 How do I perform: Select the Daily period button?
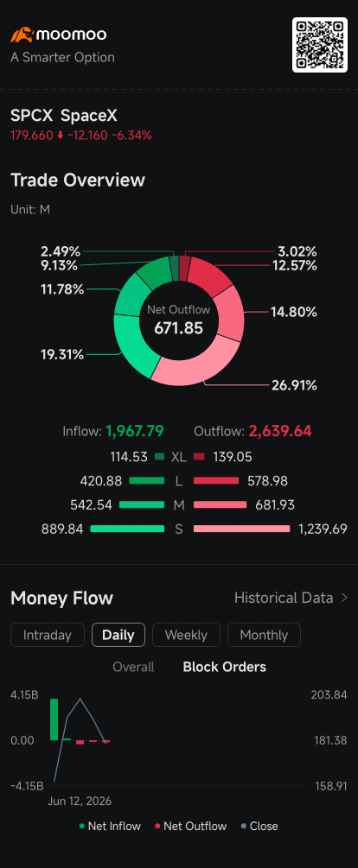[x=118, y=635]
